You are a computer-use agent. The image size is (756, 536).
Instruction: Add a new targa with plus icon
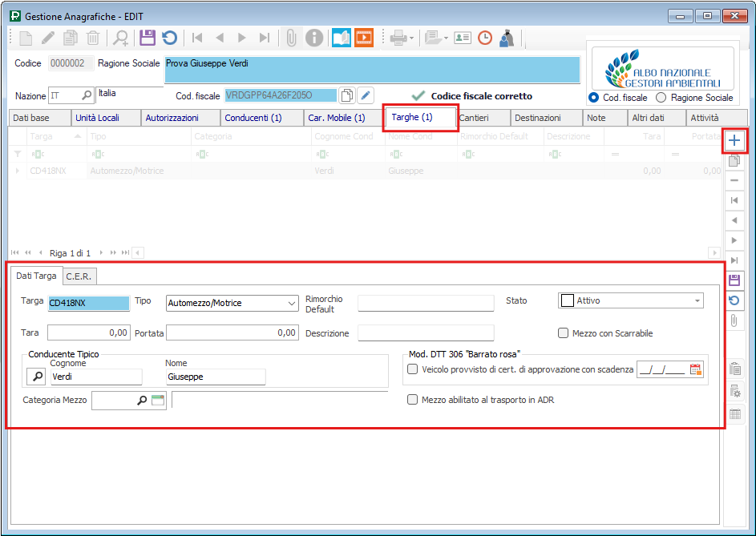734,140
